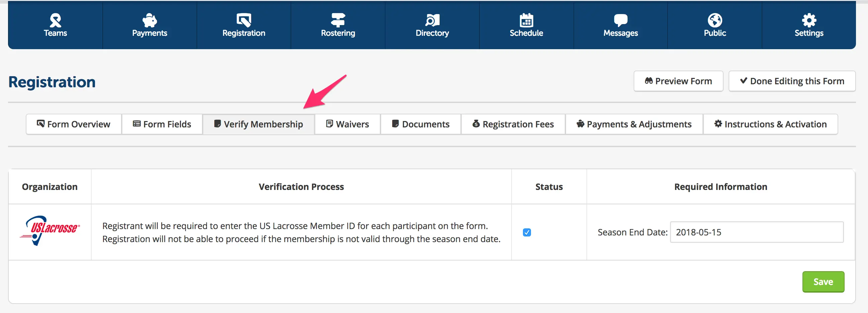Image resolution: width=868 pixels, height=313 pixels.
Task: Go to the Registration Fees tab
Action: pos(513,124)
